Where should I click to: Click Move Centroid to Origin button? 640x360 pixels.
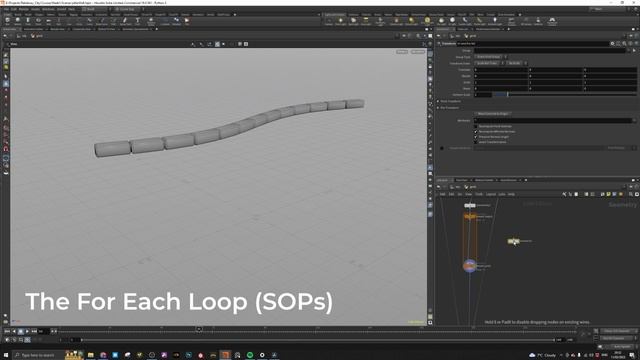tap(492, 114)
